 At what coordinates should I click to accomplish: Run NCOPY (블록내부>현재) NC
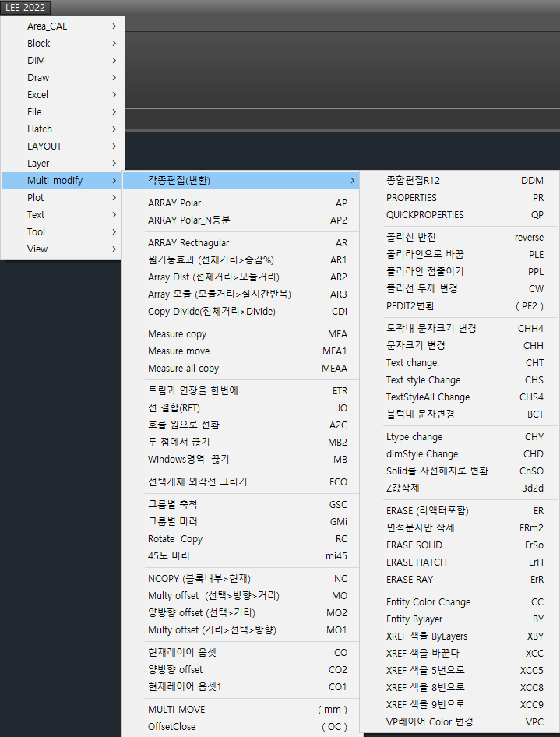(x=241, y=579)
